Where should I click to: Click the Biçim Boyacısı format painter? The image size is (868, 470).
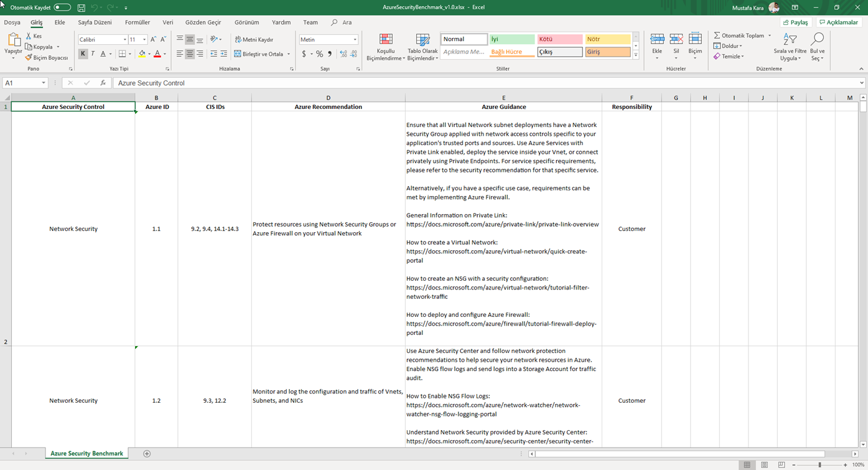pyautogui.click(x=47, y=57)
